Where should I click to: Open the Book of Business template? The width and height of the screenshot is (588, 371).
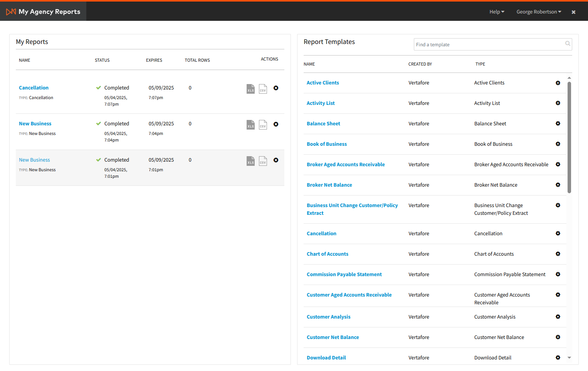tap(327, 144)
